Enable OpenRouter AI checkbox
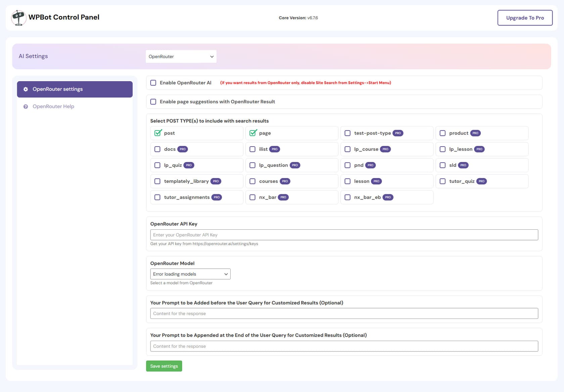Image resolution: width=564 pixels, height=392 pixels. (x=153, y=83)
